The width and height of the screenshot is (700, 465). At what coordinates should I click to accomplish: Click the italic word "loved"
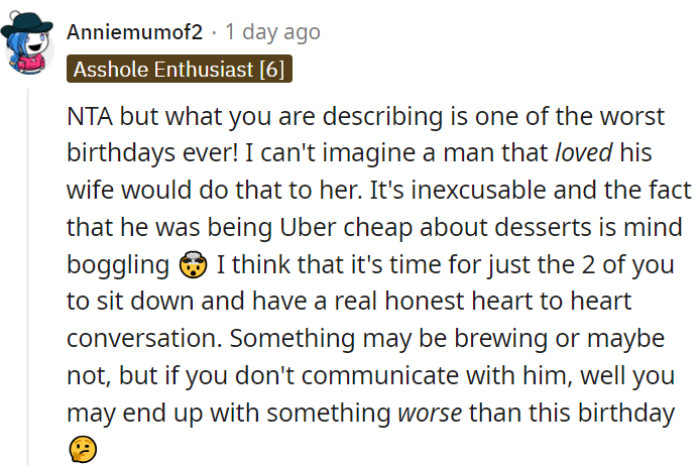point(582,153)
